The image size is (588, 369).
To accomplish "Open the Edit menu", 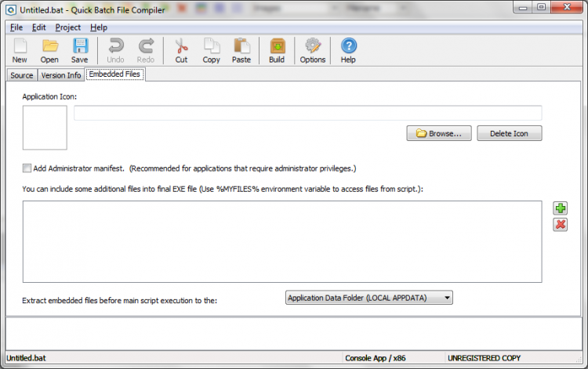I will coord(38,27).
